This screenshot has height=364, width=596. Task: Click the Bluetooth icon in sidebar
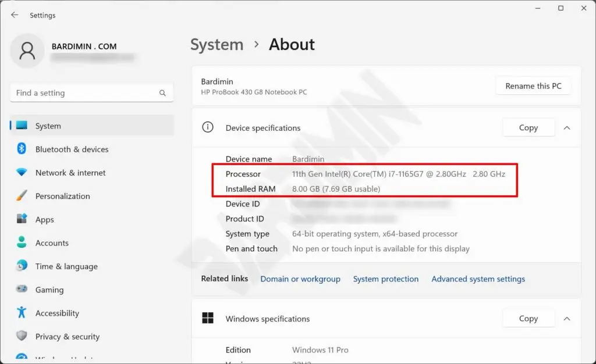22,149
